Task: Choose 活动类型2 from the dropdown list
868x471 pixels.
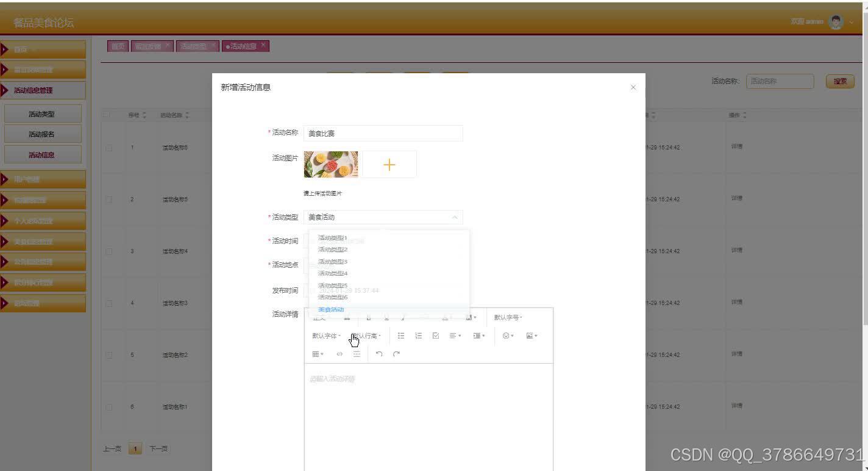Action: coord(389,250)
